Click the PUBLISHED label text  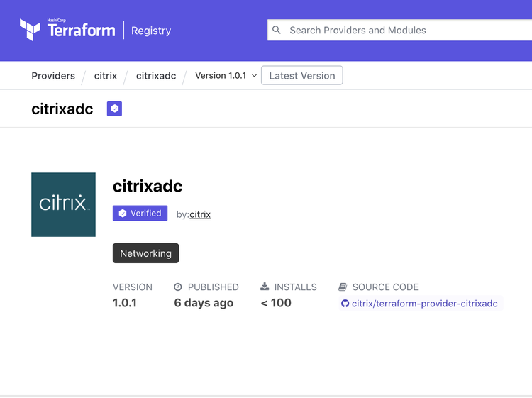tap(214, 287)
